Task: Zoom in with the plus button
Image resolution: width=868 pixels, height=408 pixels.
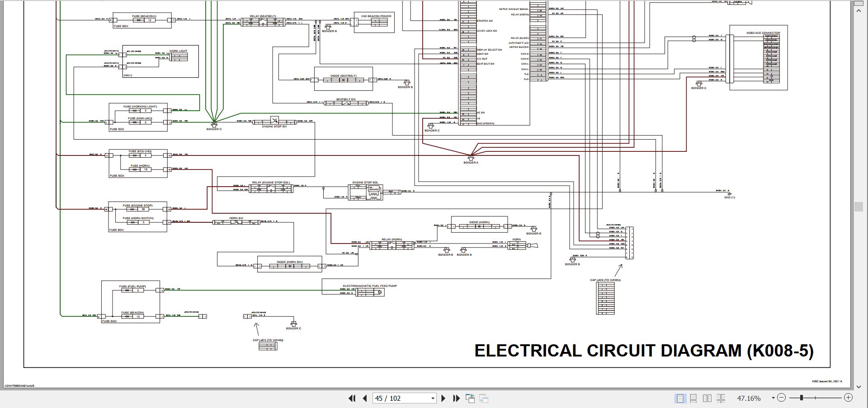Action: (x=848, y=398)
